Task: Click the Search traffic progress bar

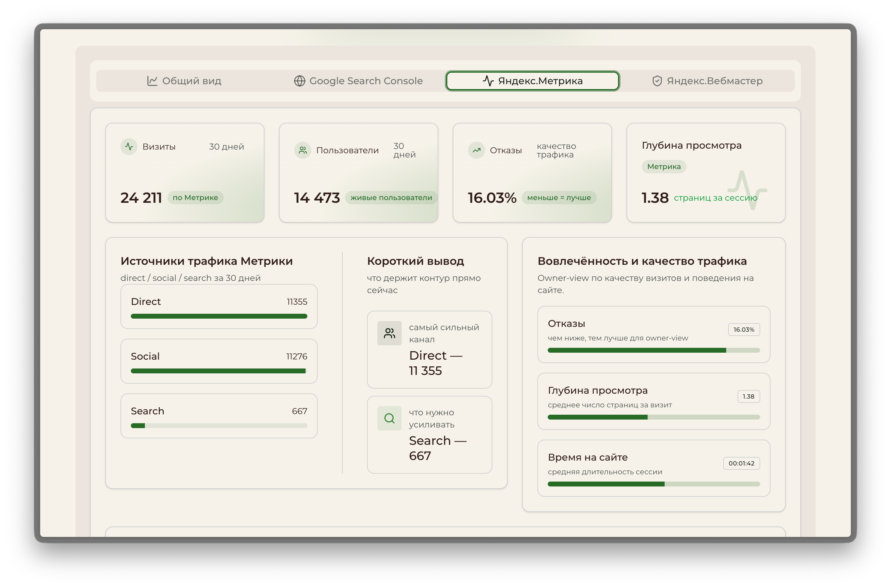Action: coord(219,426)
